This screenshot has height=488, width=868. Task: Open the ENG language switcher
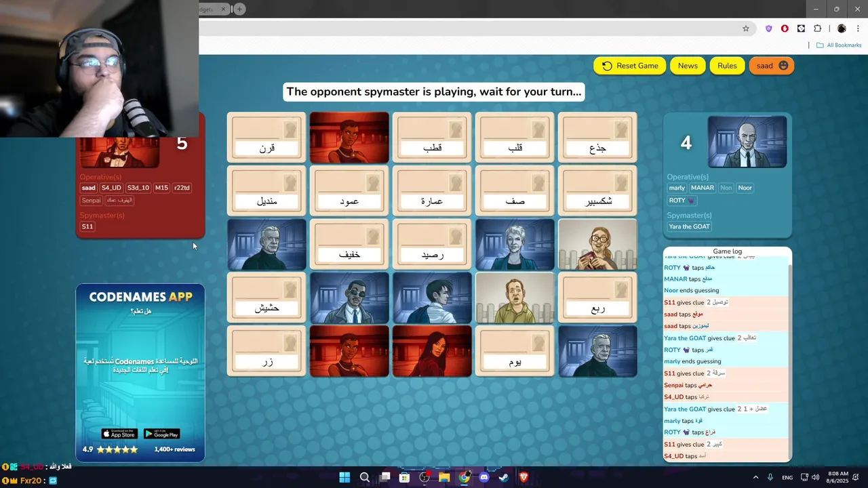787,478
